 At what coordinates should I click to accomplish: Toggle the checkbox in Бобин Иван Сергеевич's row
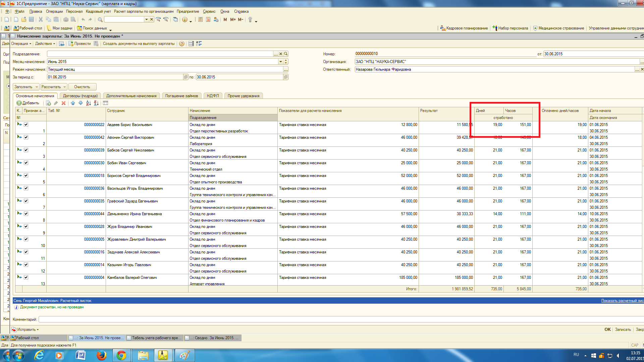click(26, 163)
